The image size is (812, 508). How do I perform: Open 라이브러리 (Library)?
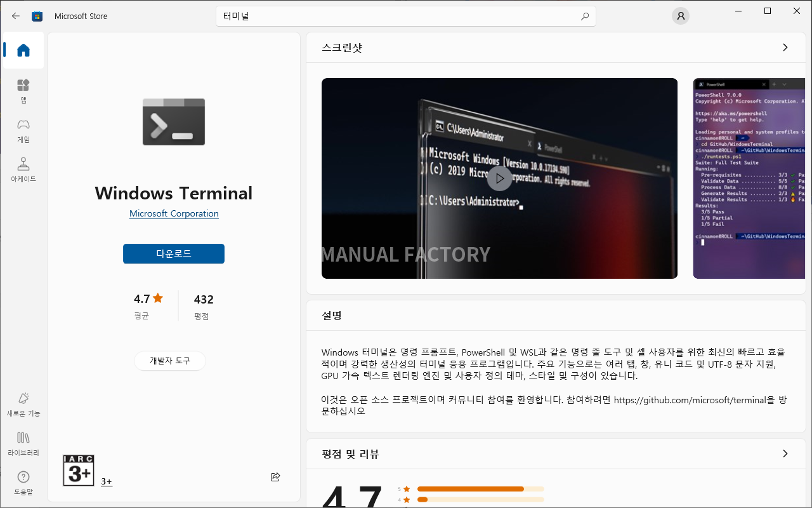23,444
